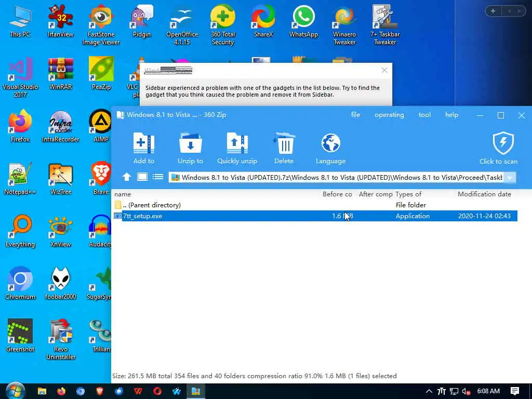This screenshot has width=532, height=399.
Task: Open Greenshot desktop shortcut
Action: pos(20,336)
